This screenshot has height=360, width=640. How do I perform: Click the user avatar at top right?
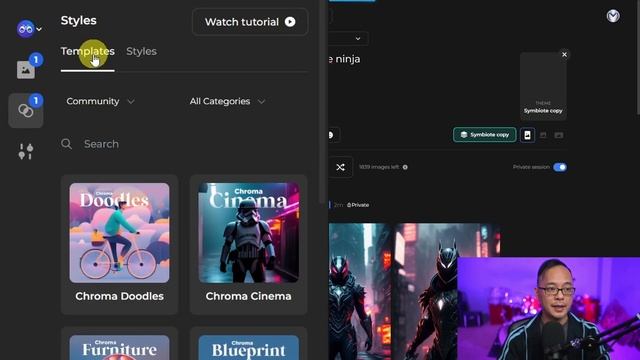click(x=613, y=16)
